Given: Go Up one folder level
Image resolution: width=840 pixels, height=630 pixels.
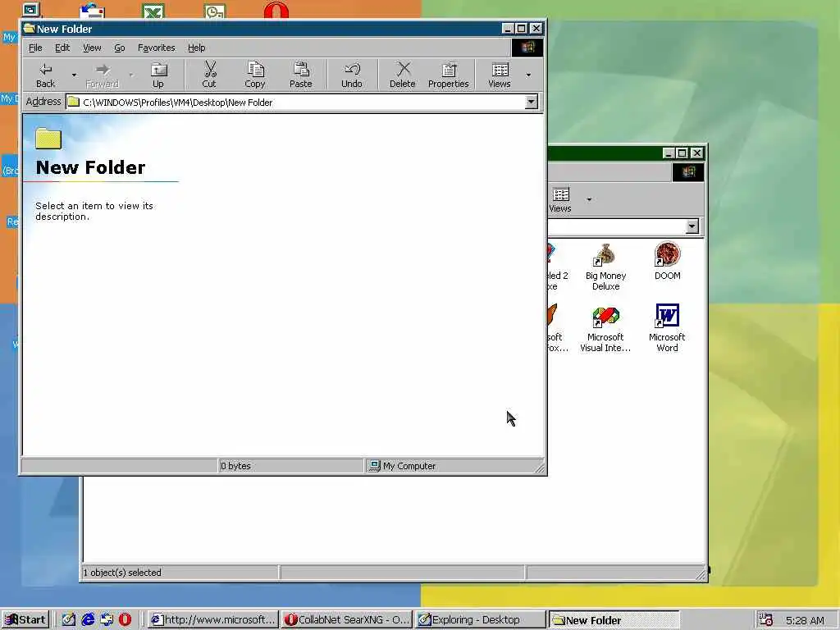Looking at the screenshot, I should click(x=158, y=75).
